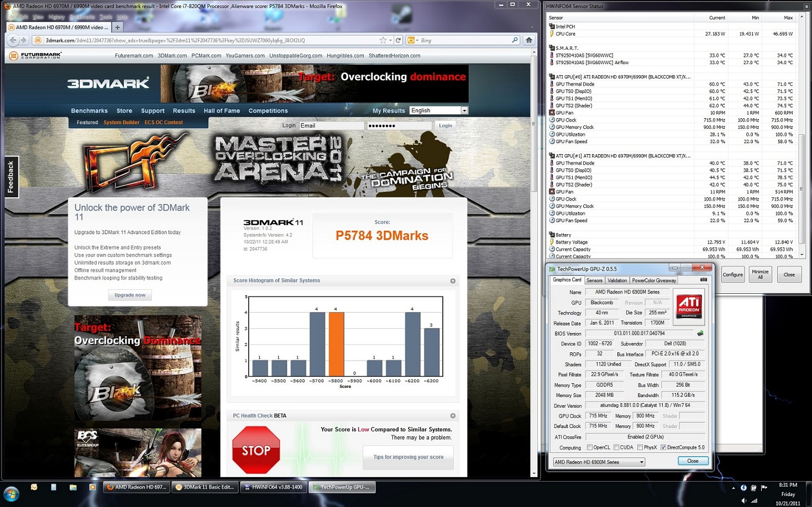Click Tips for improving your score

(408, 457)
